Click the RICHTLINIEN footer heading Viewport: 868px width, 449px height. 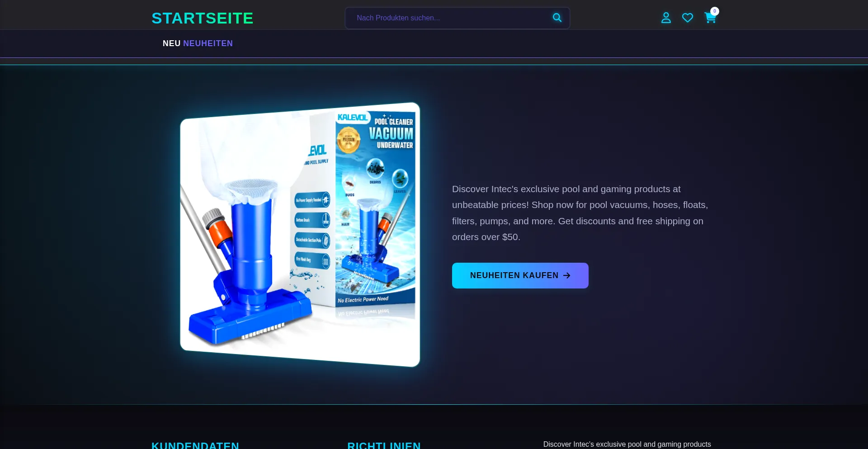[x=384, y=445]
